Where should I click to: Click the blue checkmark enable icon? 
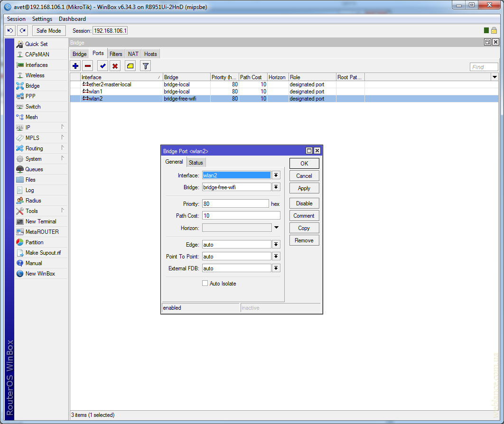[x=103, y=66]
